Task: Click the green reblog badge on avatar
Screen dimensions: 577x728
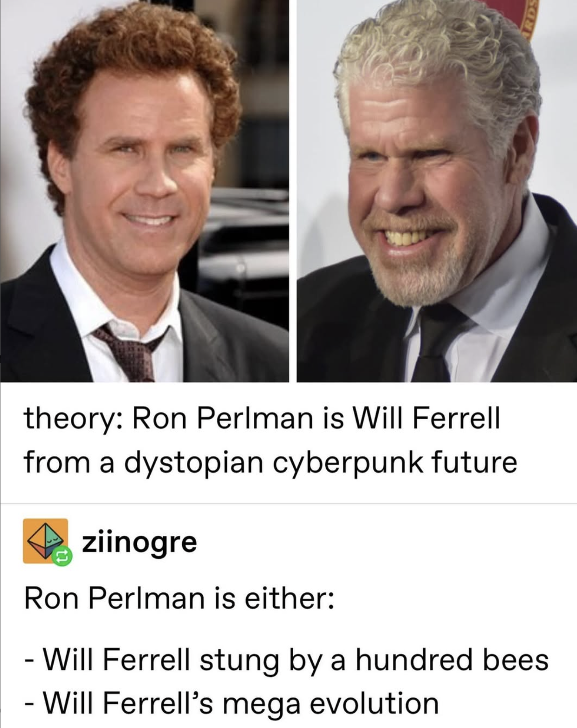Action: (62, 556)
